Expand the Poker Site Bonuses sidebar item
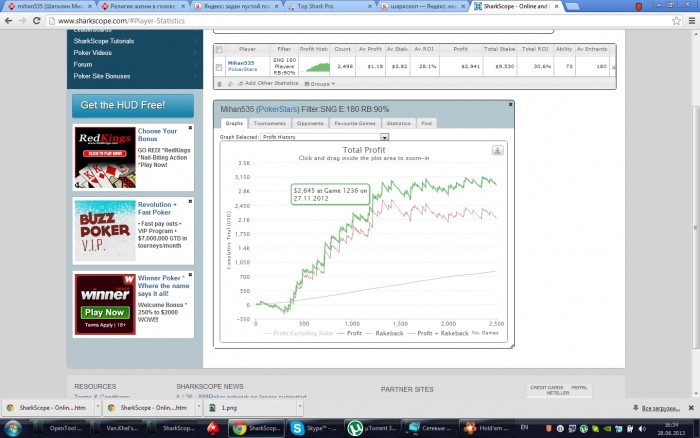The width and height of the screenshot is (700, 438). click(x=135, y=76)
